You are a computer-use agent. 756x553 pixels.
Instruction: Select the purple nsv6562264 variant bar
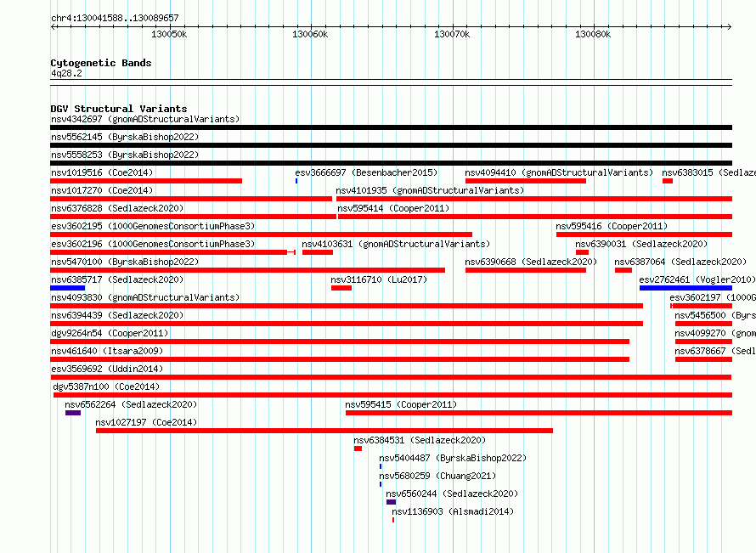(x=73, y=413)
